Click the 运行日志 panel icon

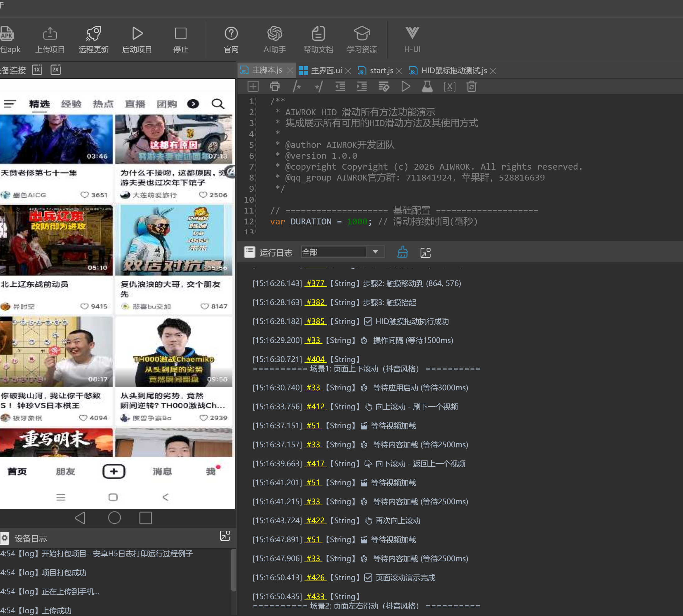(x=250, y=252)
